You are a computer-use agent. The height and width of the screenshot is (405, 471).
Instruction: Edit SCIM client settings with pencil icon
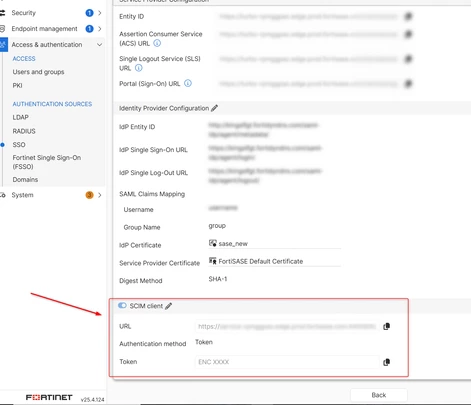(169, 306)
